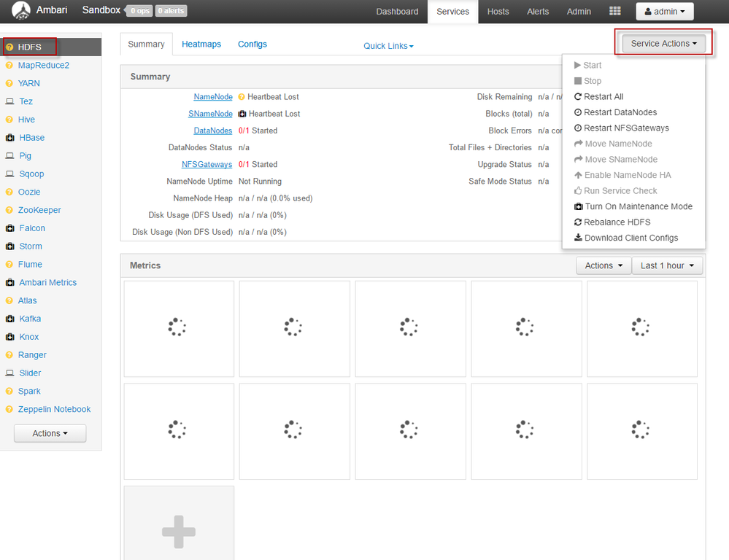Switch to the Configs tab
Viewport: 729px width, 560px height.
(x=252, y=44)
